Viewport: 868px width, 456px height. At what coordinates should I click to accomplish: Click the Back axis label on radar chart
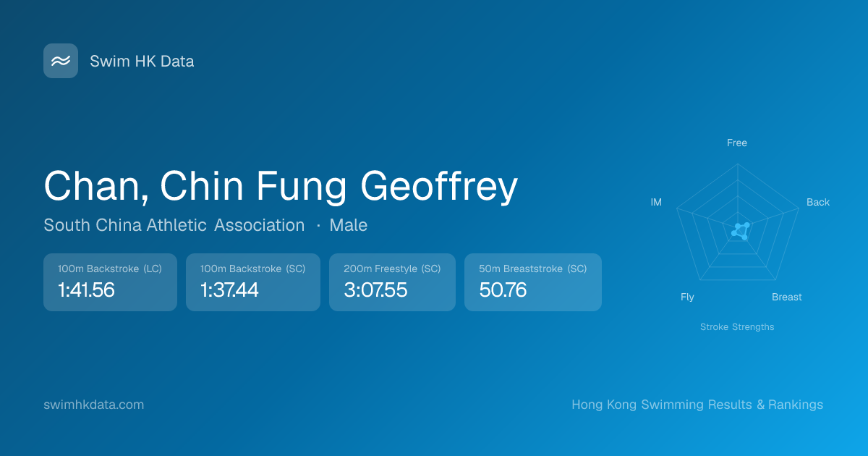(818, 202)
